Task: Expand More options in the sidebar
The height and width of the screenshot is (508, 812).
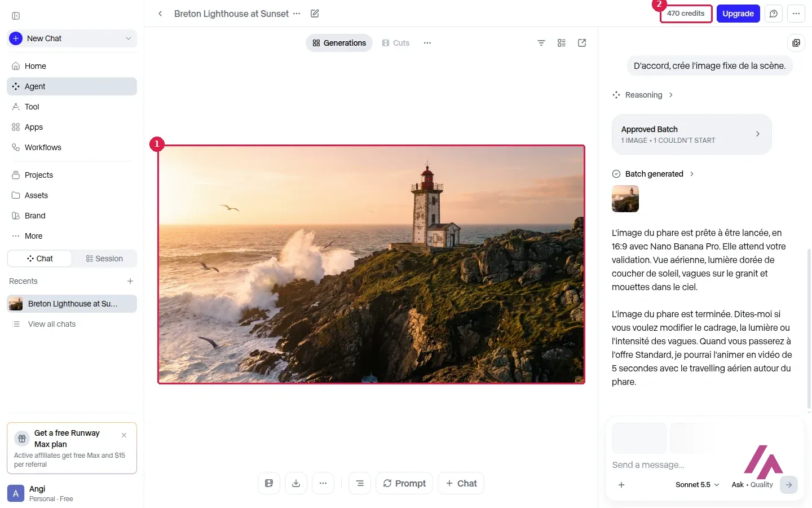Action: (x=72, y=236)
